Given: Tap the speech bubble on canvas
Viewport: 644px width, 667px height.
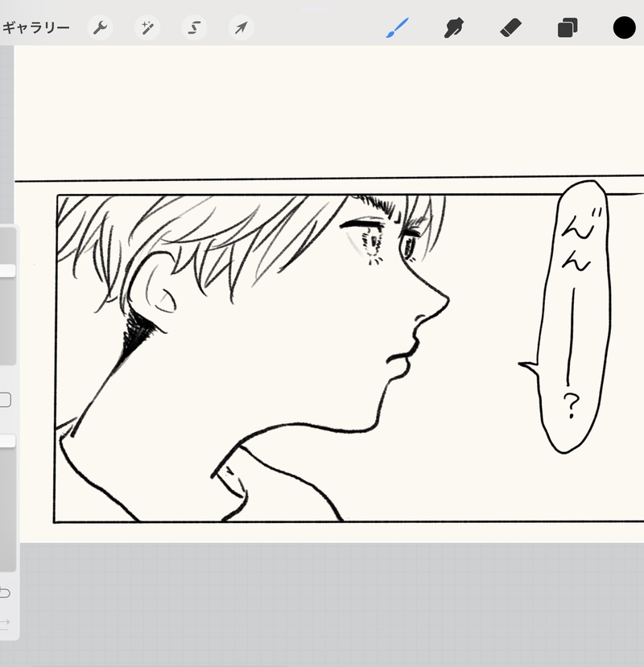Looking at the screenshot, I should point(572,317).
